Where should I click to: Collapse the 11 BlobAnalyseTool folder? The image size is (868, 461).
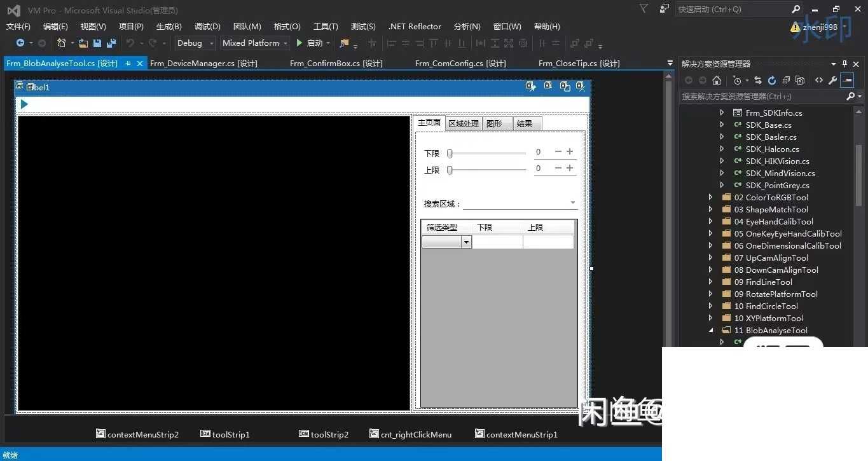click(x=710, y=331)
